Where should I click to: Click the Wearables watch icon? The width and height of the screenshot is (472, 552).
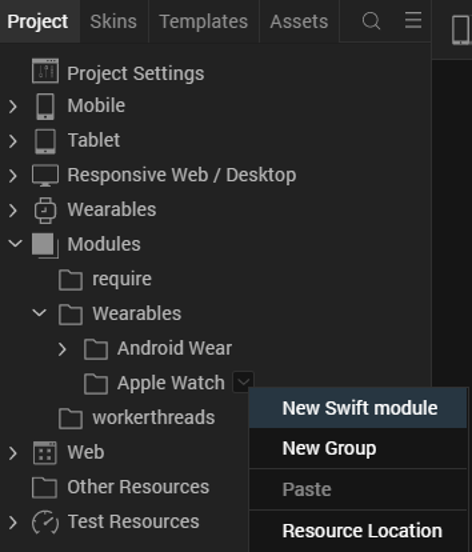(x=45, y=210)
